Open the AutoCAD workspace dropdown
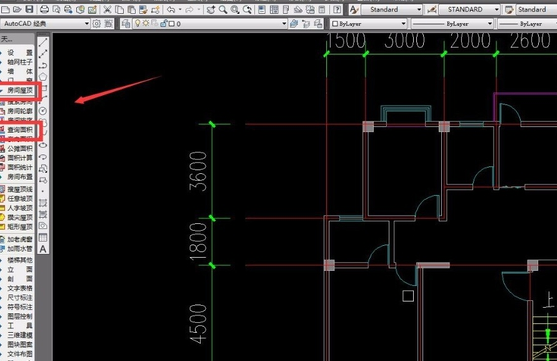557x361 pixels. point(45,24)
